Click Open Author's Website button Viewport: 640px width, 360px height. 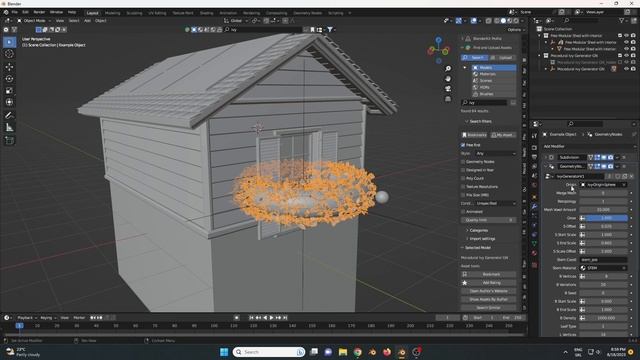489,291
